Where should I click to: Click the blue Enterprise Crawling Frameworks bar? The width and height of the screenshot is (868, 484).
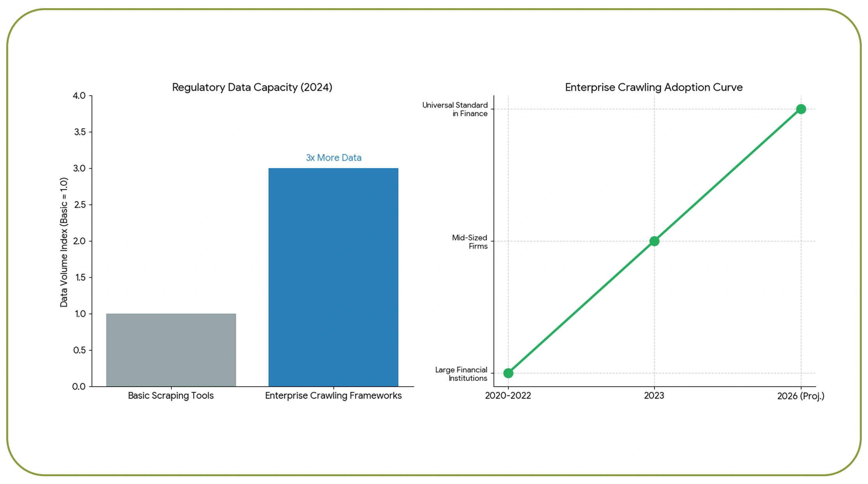(333, 277)
